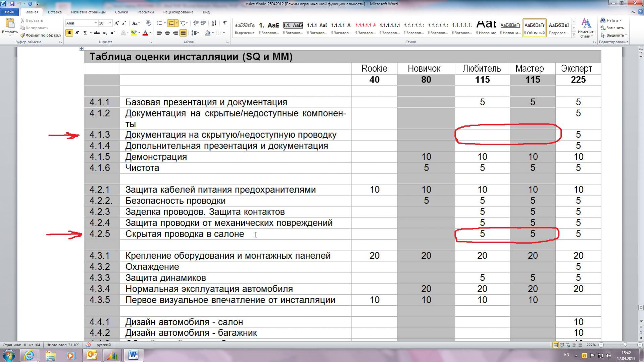Image resolution: width=644 pixels, height=362 pixels.
Task: Toggle strikethrough (abc) formatting
Action: coord(97,33)
